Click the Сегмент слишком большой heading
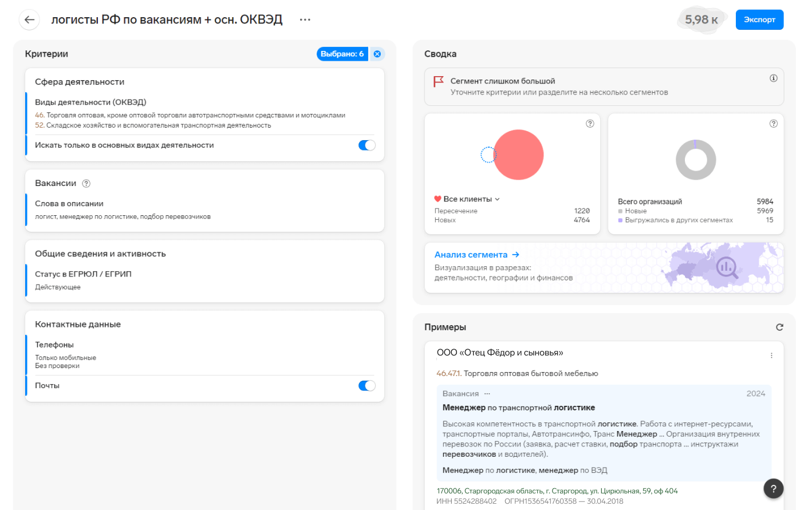 (503, 81)
